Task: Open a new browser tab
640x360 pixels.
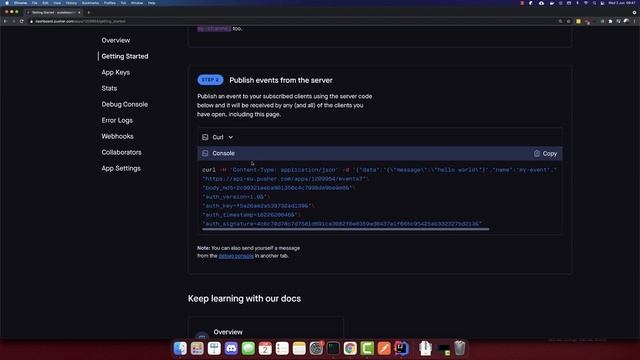Action: (x=89, y=12)
